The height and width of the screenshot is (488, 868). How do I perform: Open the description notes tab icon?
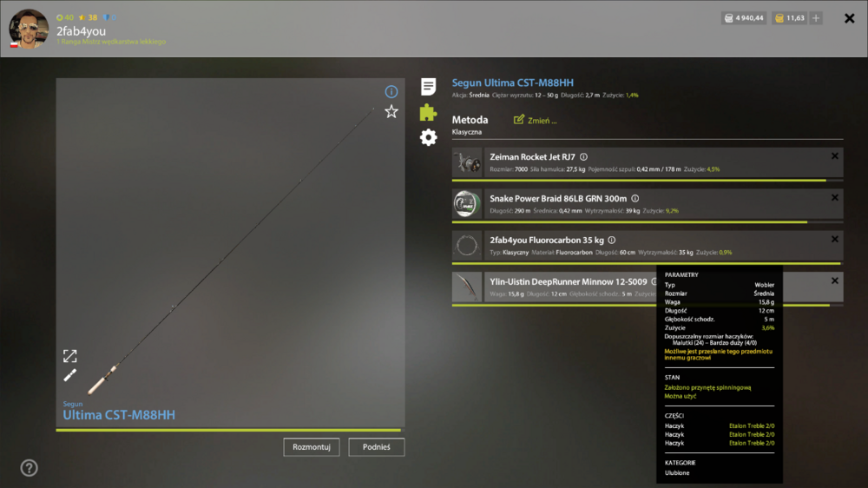(x=428, y=87)
